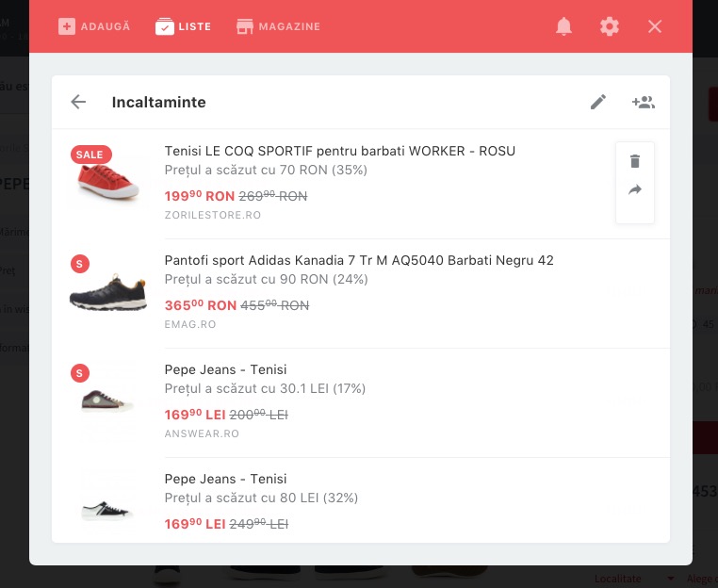Delete the LE COQ SPORTIF item

coord(635,161)
